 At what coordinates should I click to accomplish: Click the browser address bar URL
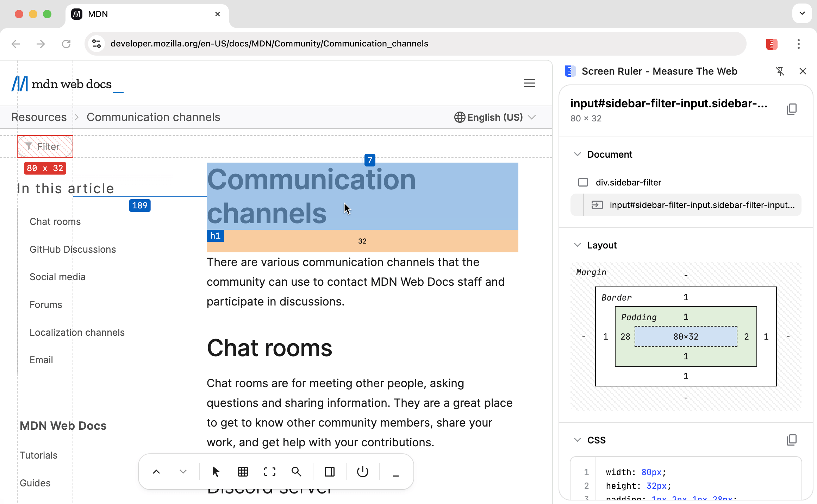point(269,44)
